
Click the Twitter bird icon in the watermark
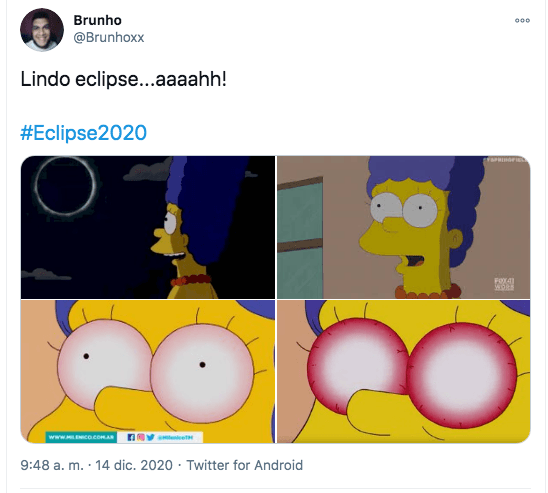[x=150, y=437]
